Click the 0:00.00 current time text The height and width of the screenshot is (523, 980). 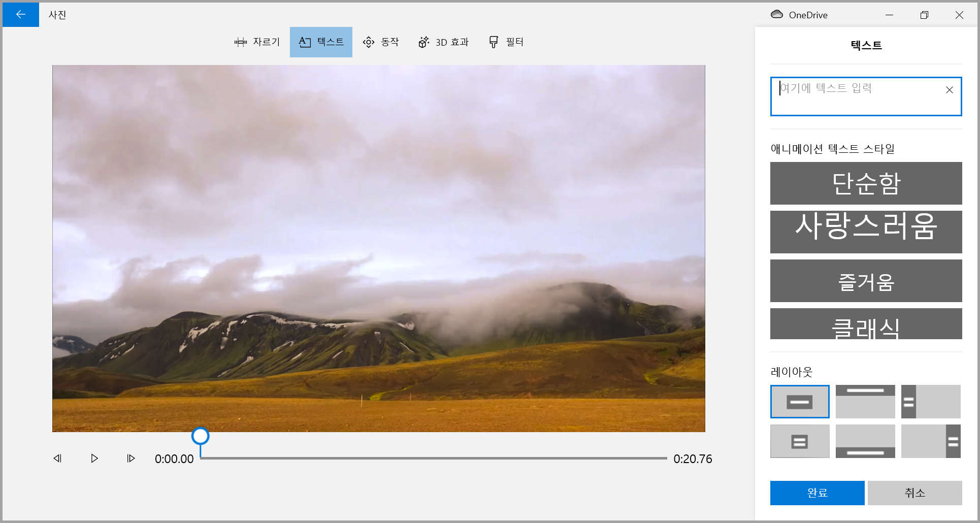[x=174, y=459]
